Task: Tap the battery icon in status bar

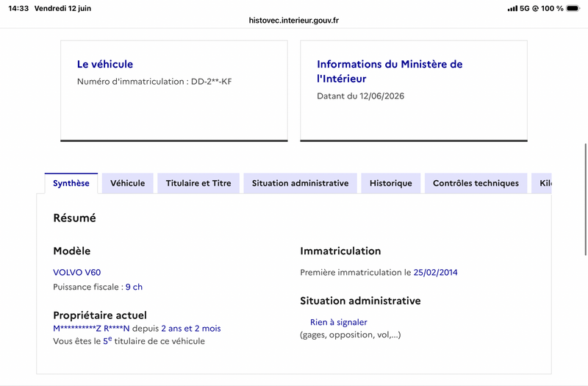Action: click(573, 8)
